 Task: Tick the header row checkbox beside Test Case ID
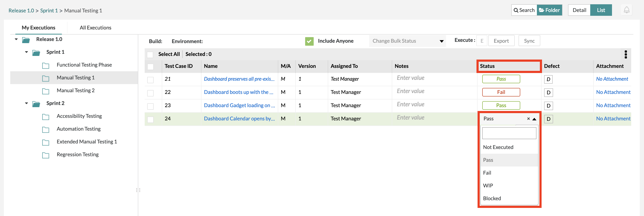coord(150,67)
